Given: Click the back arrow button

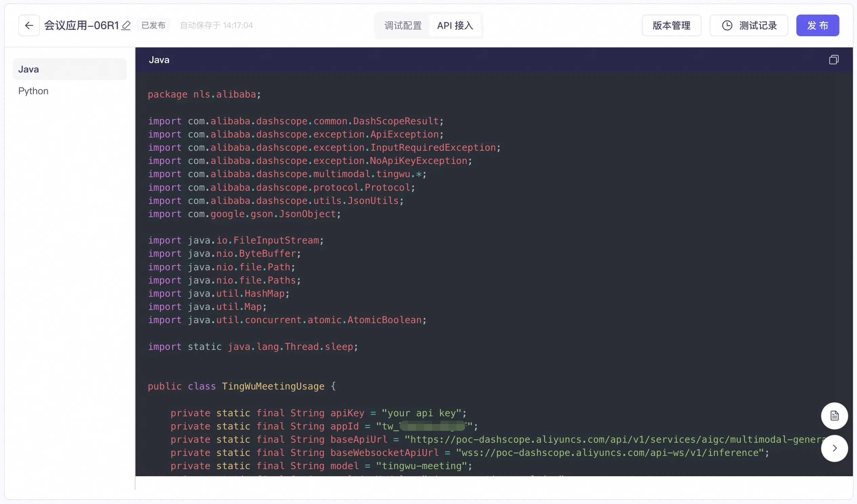Looking at the screenshot, I should coord(29,25).
